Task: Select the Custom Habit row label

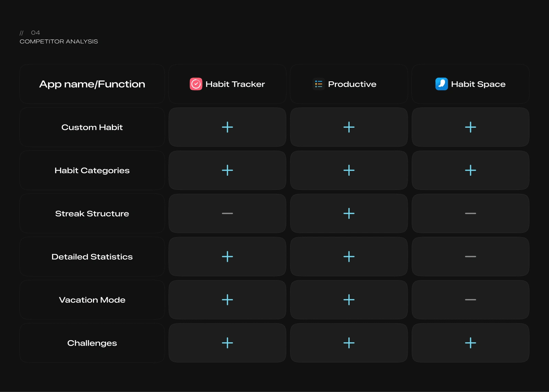Action: (92, 127)
